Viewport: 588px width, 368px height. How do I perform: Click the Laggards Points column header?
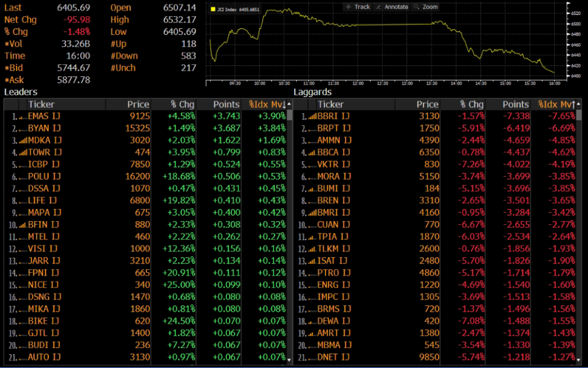[x=516, y=104]
